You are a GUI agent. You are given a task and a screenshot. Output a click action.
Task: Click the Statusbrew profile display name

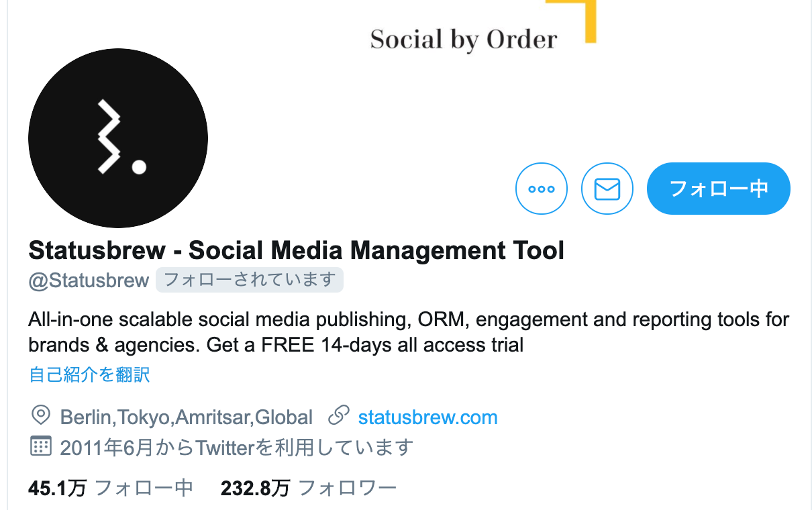click(x=297, y=250)
